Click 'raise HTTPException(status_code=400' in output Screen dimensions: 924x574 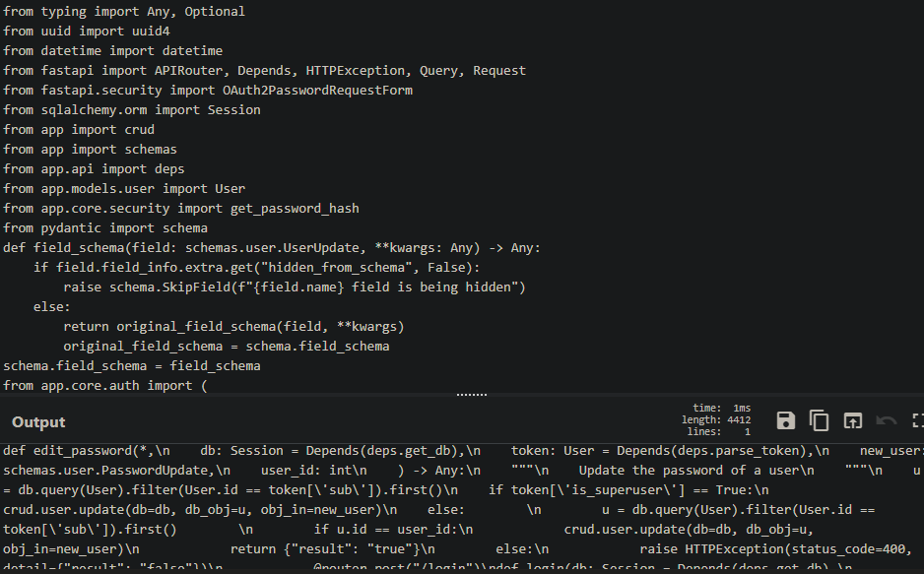point(775,549)
